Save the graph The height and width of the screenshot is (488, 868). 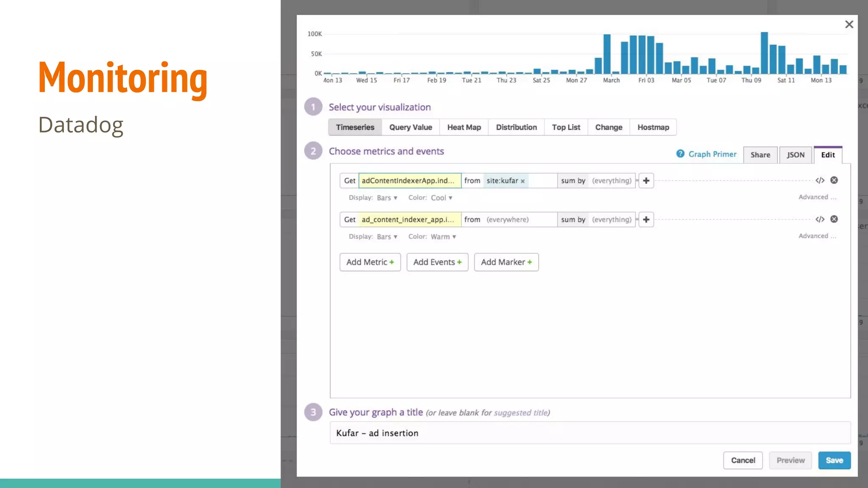(x=834, y=460)
